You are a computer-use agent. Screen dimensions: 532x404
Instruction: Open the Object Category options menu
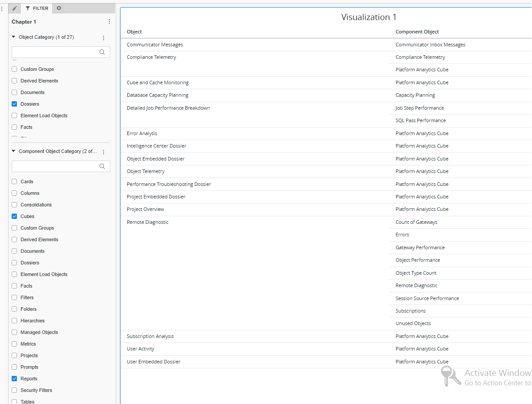103,37
